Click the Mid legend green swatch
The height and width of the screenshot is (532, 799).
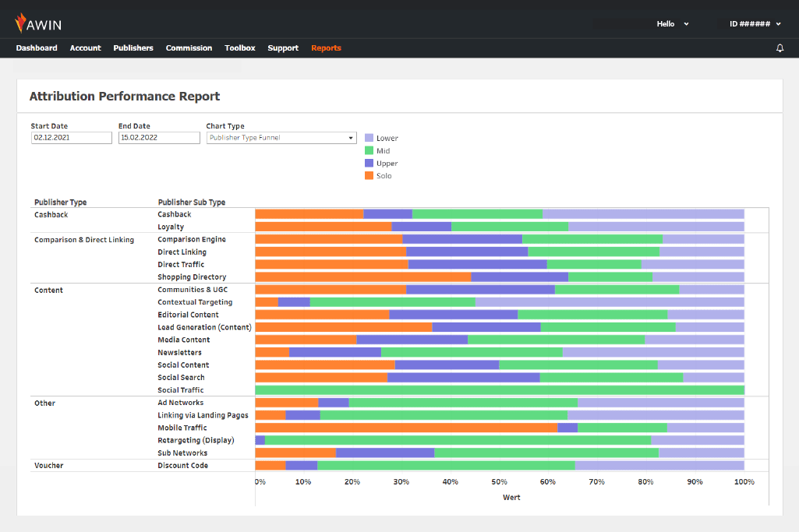pyautogui.click(x=369, y=150)
